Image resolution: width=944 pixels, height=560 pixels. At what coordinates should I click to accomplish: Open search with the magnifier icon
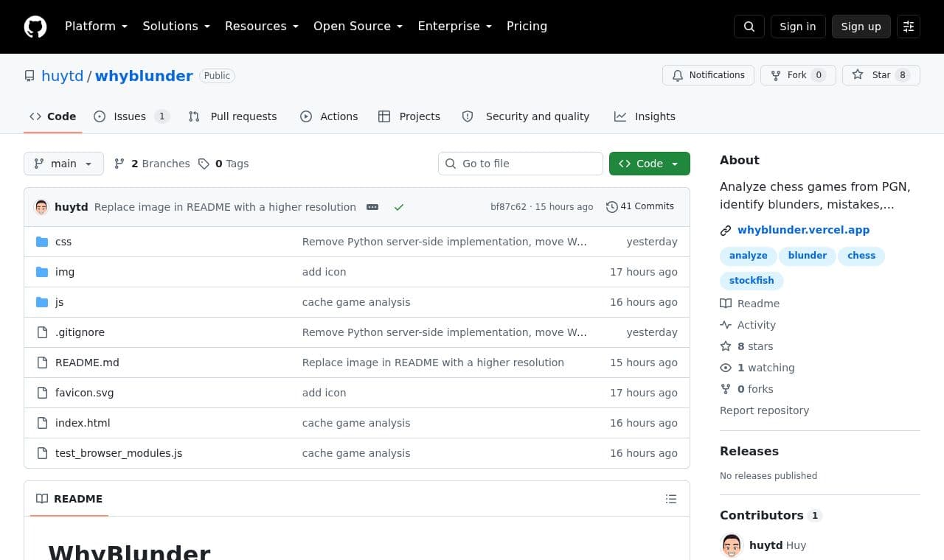[x=749, y=27]
